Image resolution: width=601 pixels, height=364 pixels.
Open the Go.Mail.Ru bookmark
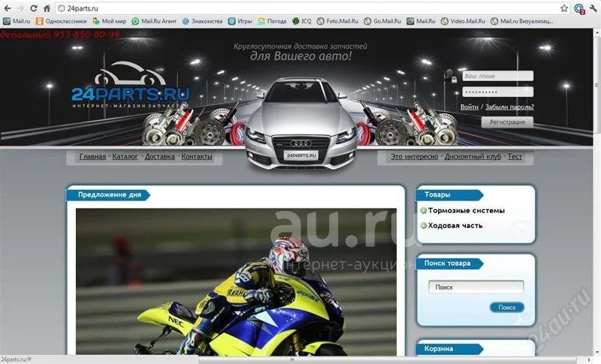[x=382, y=21]
